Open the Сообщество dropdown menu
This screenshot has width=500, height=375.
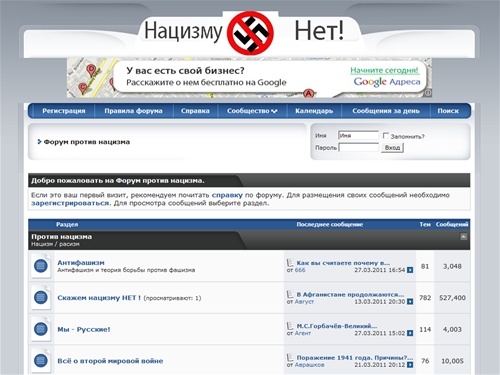[252, 111]
